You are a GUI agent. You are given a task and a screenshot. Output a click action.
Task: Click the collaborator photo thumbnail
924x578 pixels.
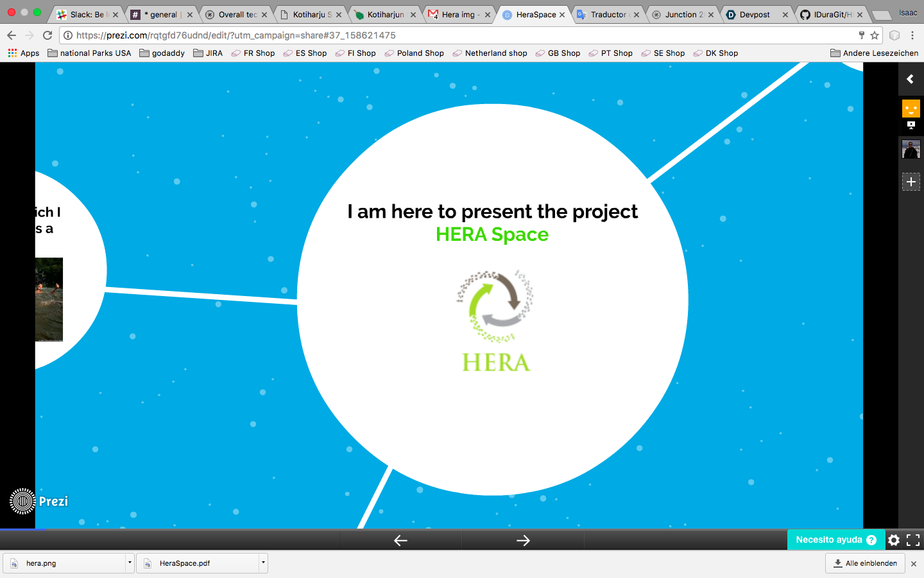911,149
